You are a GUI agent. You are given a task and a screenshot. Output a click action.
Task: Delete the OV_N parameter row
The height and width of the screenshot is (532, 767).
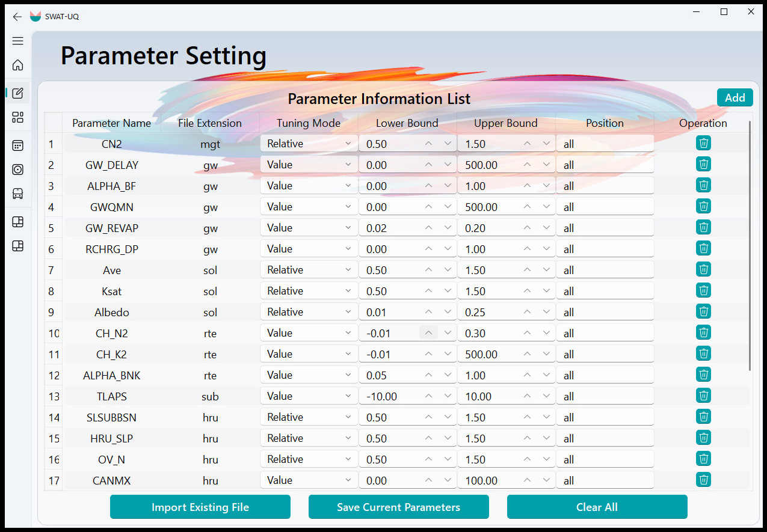click(703, 459)
